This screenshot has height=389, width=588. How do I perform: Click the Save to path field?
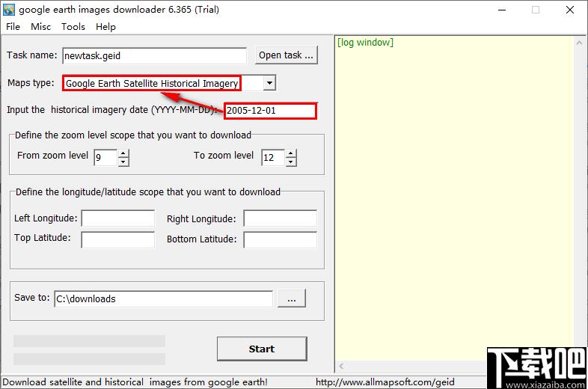tap(164, 299)
